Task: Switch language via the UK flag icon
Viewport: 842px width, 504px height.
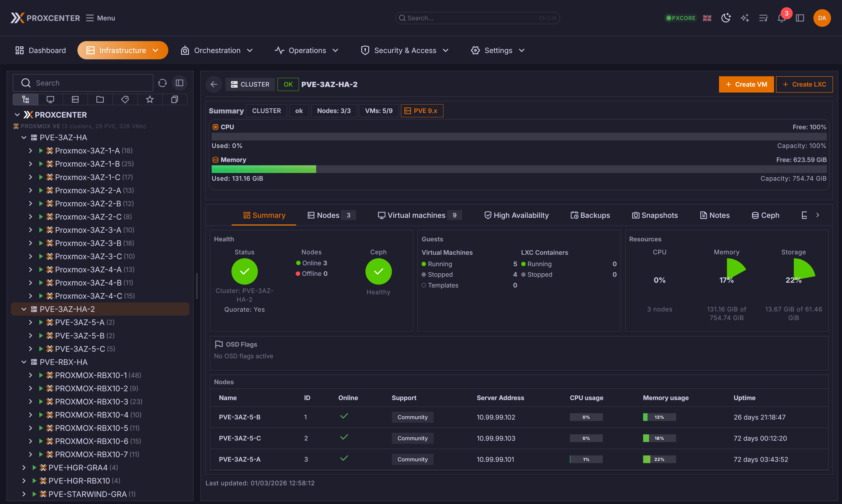Action: pyautogui.click(x=707, y=18)
